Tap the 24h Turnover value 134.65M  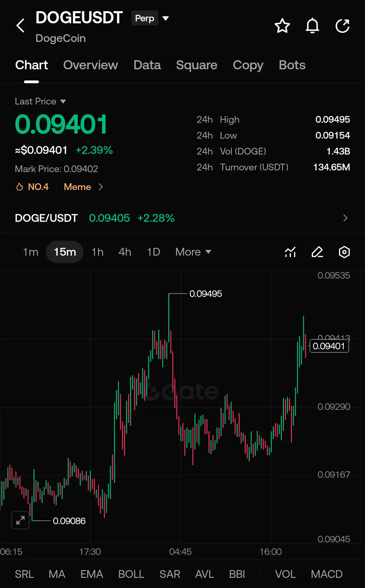tap(332, 167)
